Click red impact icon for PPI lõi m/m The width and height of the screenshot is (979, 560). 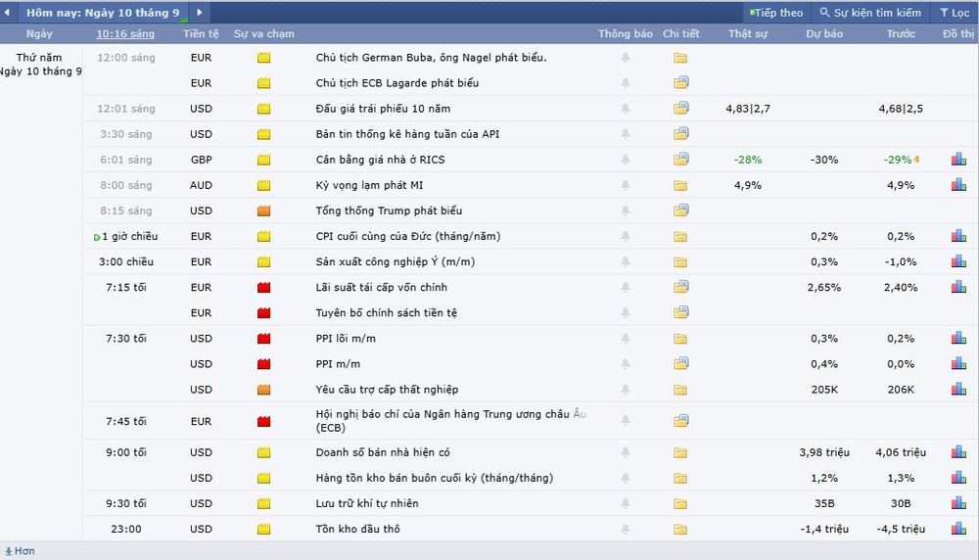click(x=264, y=339)
